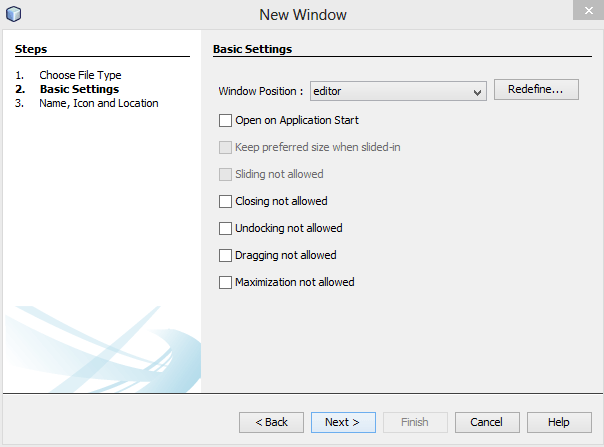The image size is (604, 447).
Task: Proceed with the Next > button
Action: pyautogui.click(x=343, y=422)
